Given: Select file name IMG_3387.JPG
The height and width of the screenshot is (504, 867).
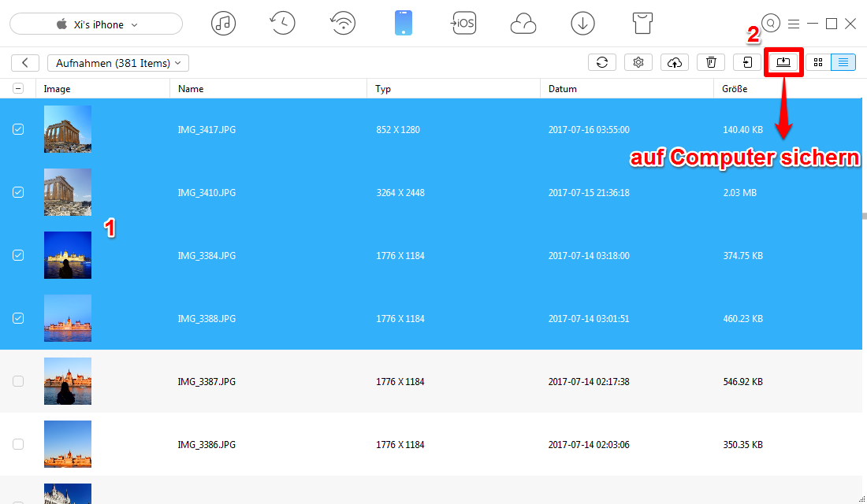Looking at the screenshot, I should pos(207,382).
